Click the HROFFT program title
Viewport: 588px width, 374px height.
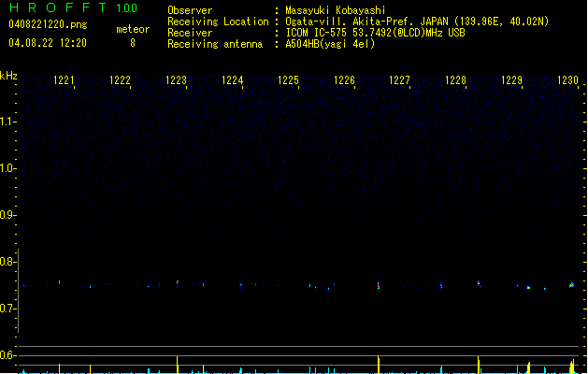coord(58,7)
